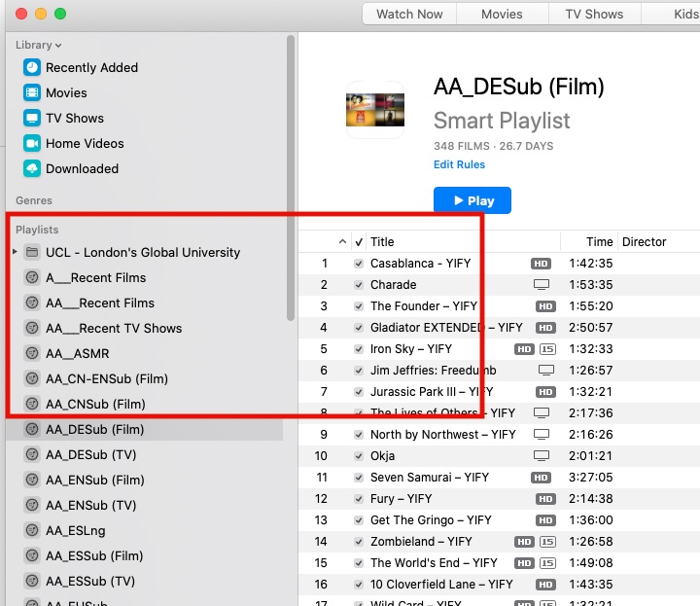Click the UCL folder icon in Playlists
Screen dimensions: 700x606
click(32, 252)
